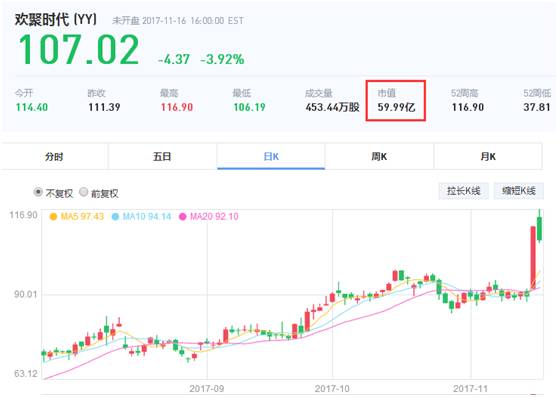Screen dimensions: 558x397
Task: Click the 今开 label
Action: (24, 93)
